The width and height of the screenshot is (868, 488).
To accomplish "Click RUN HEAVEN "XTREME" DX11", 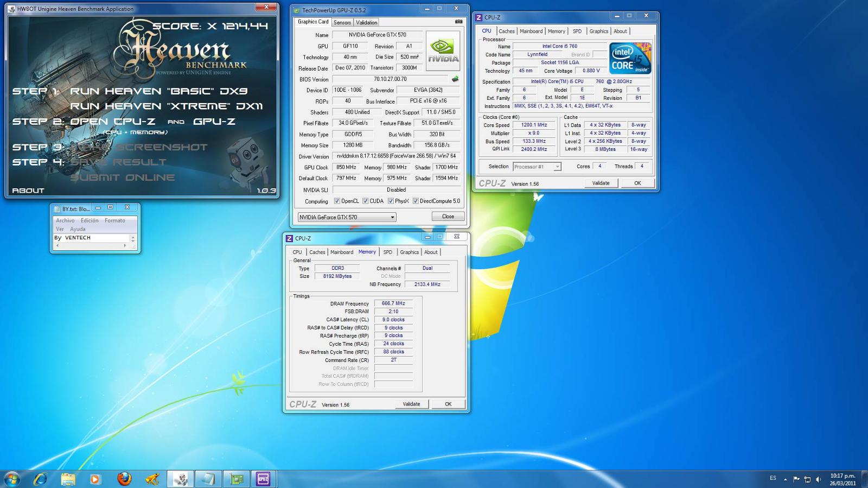I will pyautogui.click(x=167, y=106).
